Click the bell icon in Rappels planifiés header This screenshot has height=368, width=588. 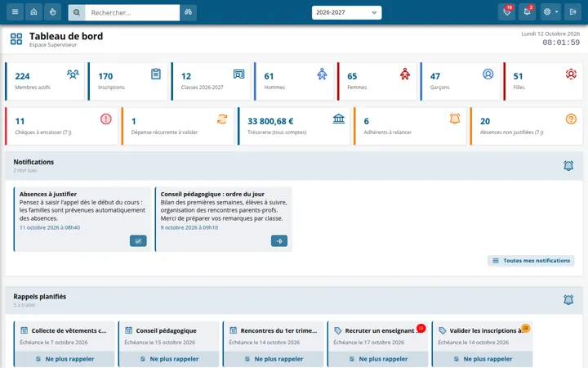[x=568, y=299]
